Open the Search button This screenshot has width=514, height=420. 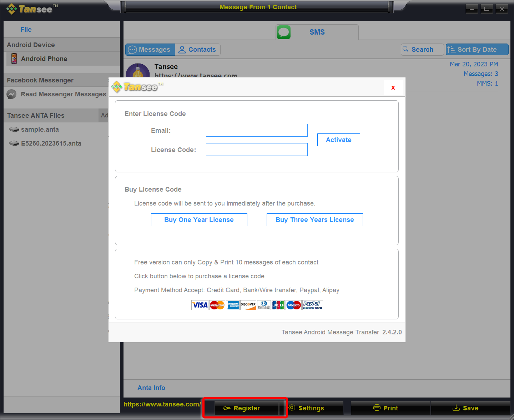(x=422, y=50)
